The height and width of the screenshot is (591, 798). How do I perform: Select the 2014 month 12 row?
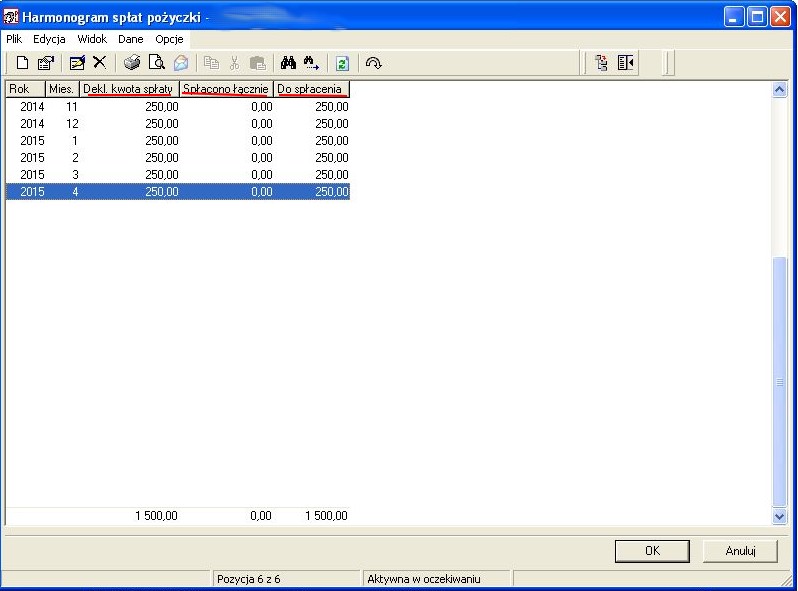178,124
